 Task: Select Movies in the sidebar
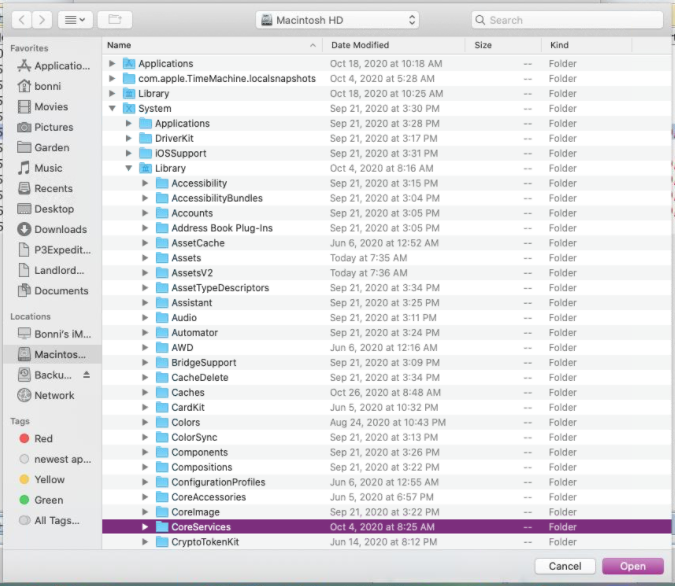[x=51, y=107]
